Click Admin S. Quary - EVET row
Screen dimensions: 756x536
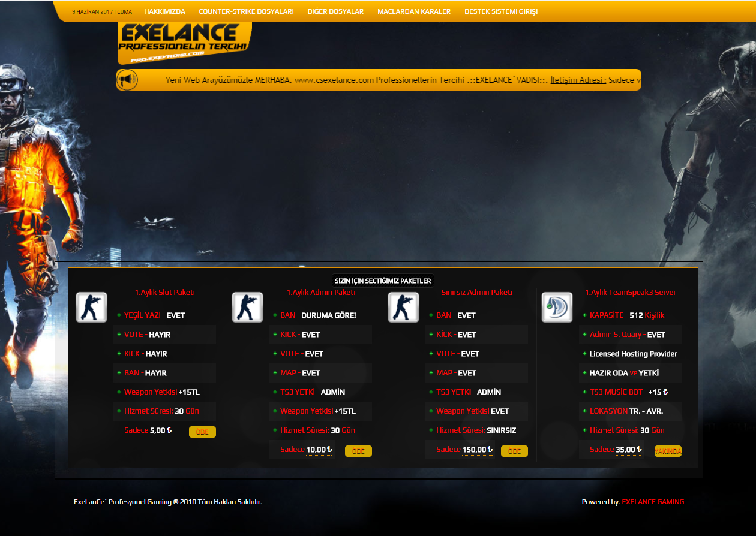(x=630, y=335)
